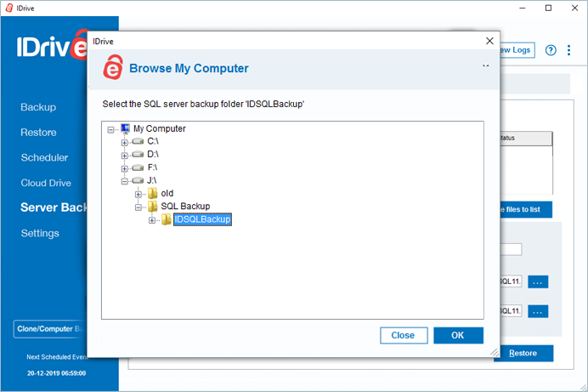Select the IDSQLBackup folder

pyautogui.click(x=202, y=219)
